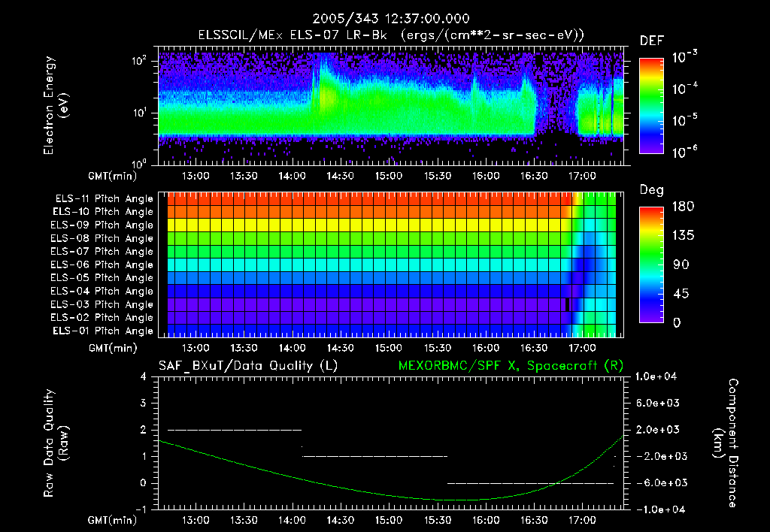Click the black cell in ELS-03 pitch row
The image size is (770, 532).
[x=568, y=304]
